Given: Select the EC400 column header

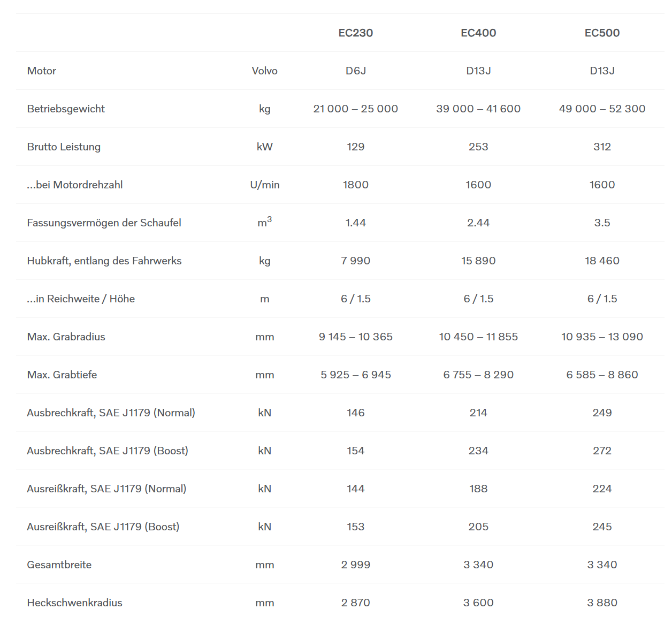Looking at the screenshot, I should [x=478, y=33].
